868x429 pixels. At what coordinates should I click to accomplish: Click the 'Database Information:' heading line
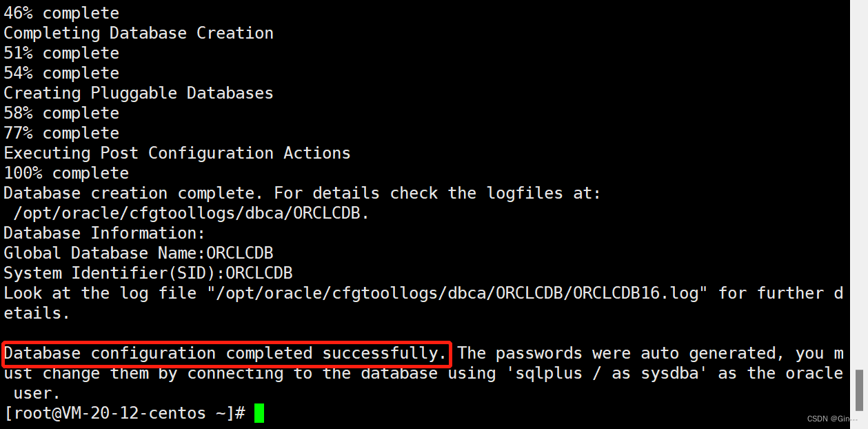pyautogui.click(x=105, y=233)
